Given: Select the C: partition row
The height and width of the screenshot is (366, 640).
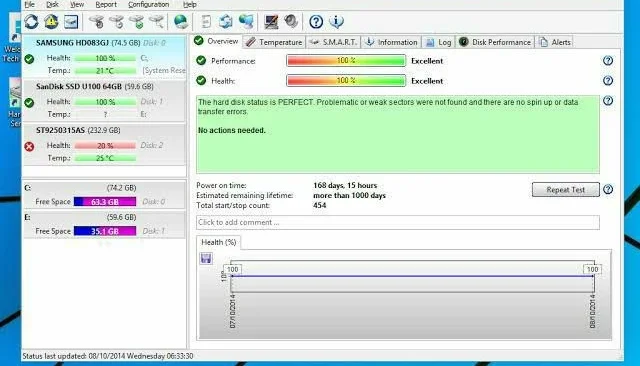Looking at the screenshot, I should tap(104, 195).
